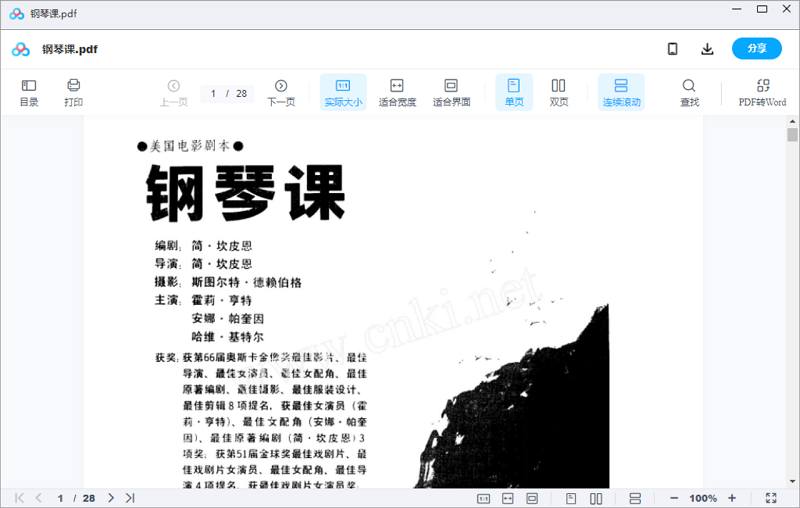Jump to last page in bottom bar

130,498
